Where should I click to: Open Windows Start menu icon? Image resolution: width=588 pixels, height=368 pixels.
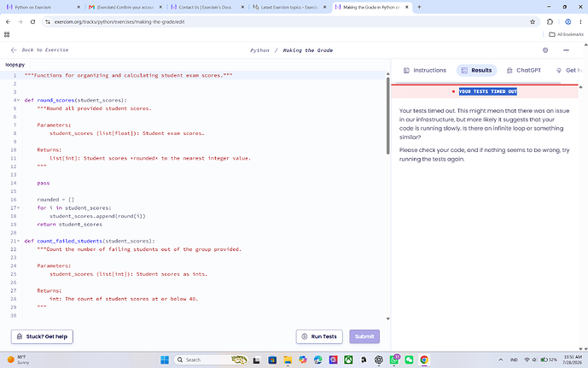pos(164,359)
